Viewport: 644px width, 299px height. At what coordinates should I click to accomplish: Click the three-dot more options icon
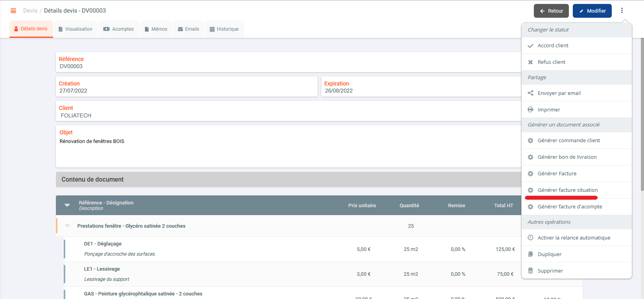(622, 11)
